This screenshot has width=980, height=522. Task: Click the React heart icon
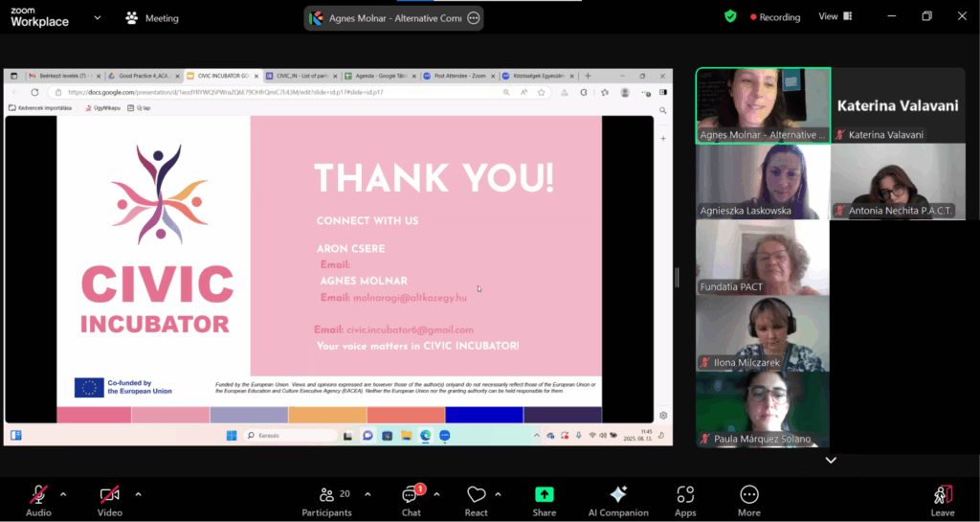click(x=476, y=495)
